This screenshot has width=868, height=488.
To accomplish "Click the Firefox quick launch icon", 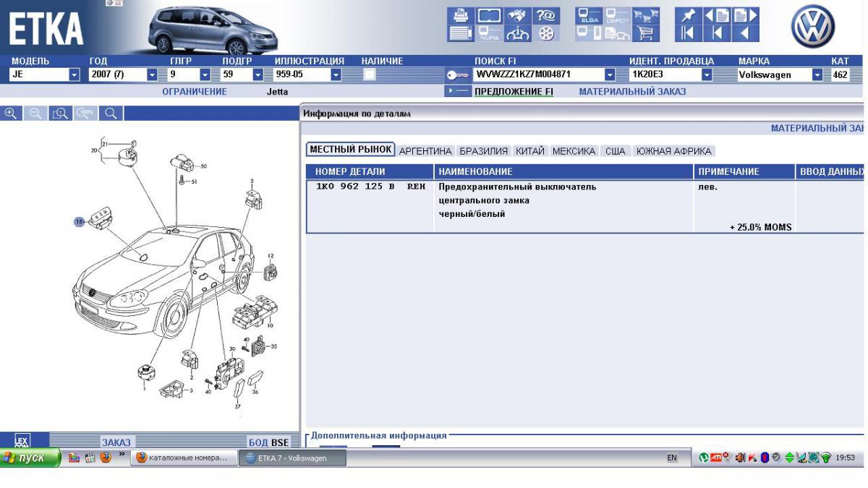I will click(x=106, y=458).
